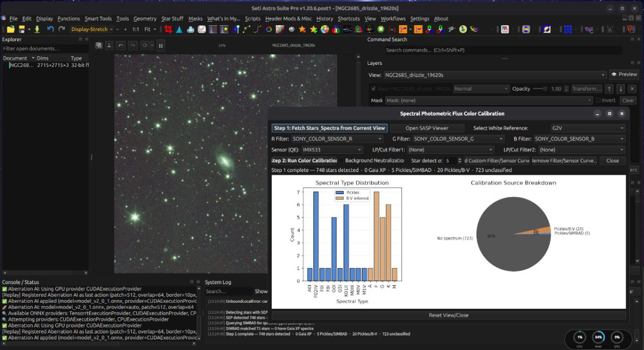Click the Close button in calibration dialog
This screenshot has width=644, height=350.
(612, 160)
